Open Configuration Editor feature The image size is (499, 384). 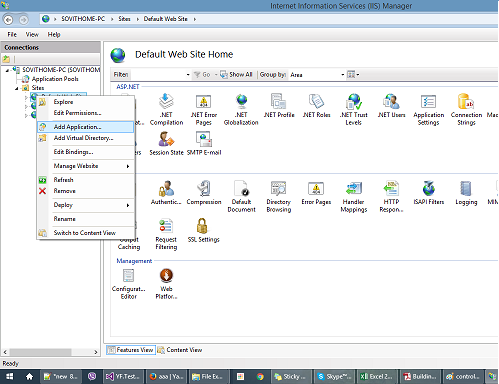pos(129,284)
